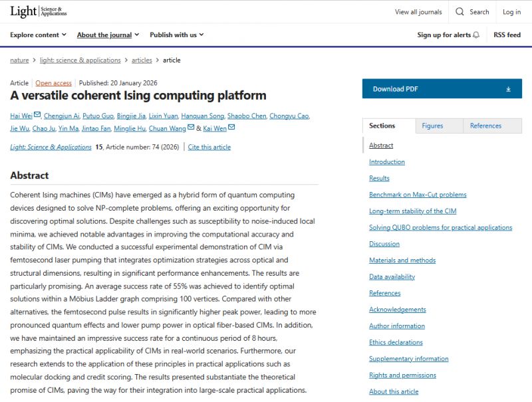This screenshot has width=532, height=402.
Task: Go to light: science & applications breadcrumb
Action: pyautogui.click(x=80, y=60)
